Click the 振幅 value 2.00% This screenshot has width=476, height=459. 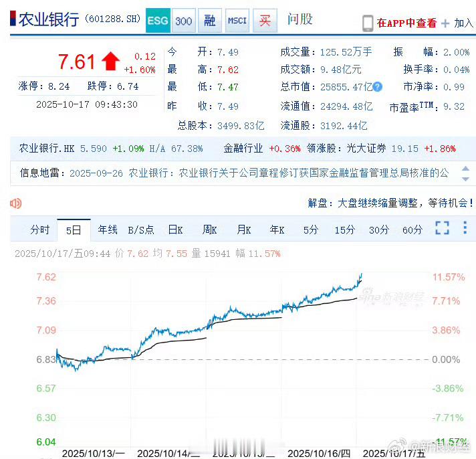pyautogui.click(x=456, y=52)
